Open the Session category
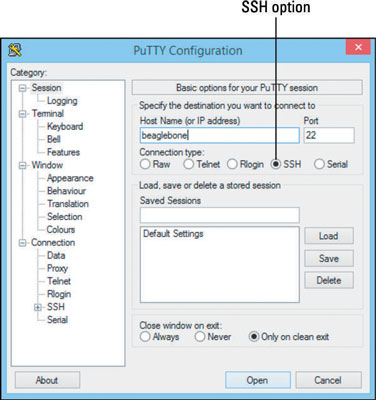 (46, 88)
